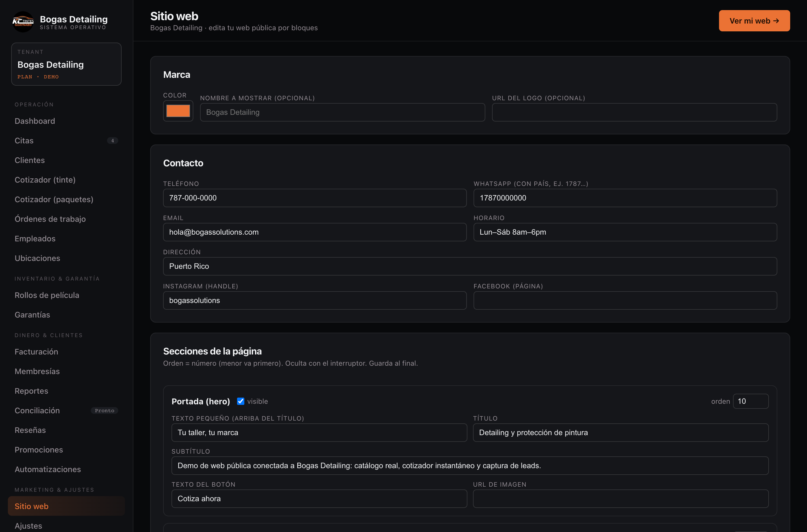The width and height of the screenshot is (807, 532).
Task: Open Ver mi web button
Action: pos(754,21)
